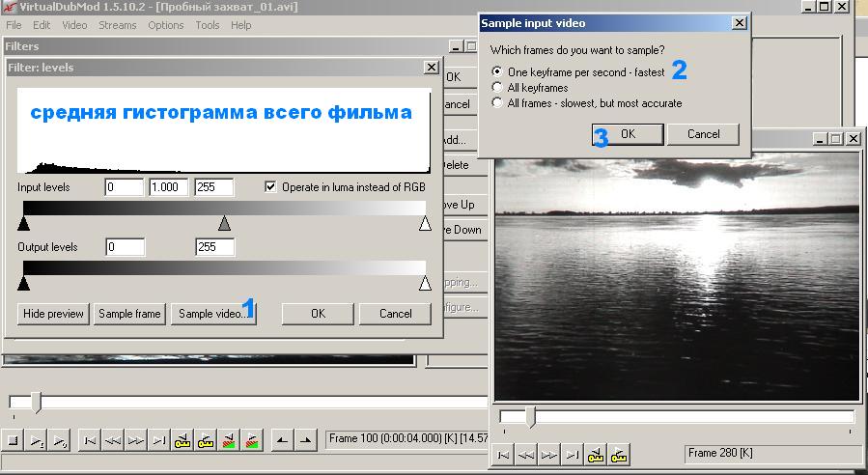Select the 'All keyframes' radio option
Viewport: 868px width, 475px height.
tap(497, 87)
